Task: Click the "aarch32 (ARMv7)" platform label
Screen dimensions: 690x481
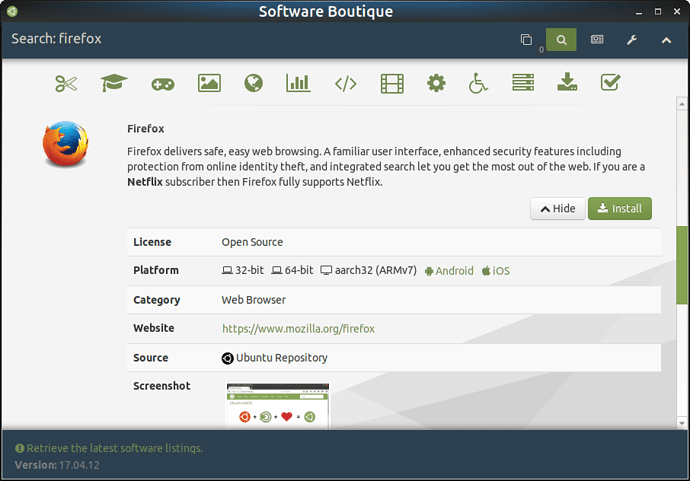Action: (x=369, y=270)
